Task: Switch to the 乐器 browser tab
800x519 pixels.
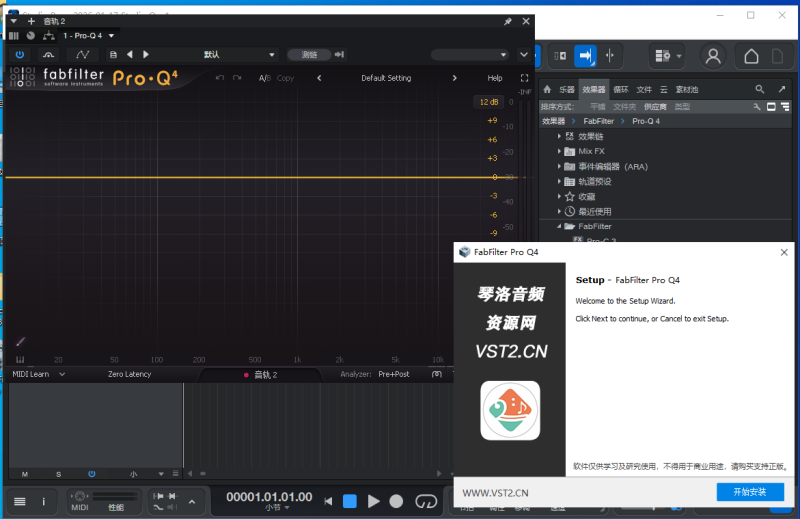Action: pyautogui.click(x=567, y=90)
